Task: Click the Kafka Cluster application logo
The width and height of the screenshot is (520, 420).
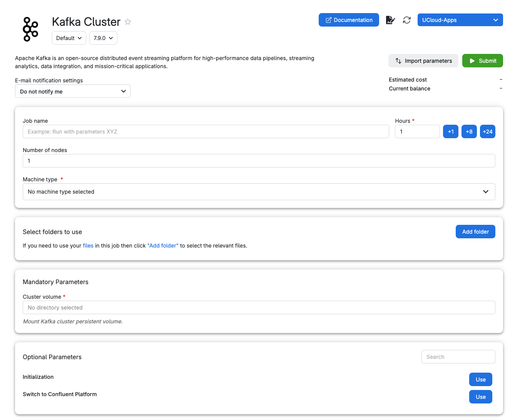Action: pyautogui.click(x=30, y=29)
